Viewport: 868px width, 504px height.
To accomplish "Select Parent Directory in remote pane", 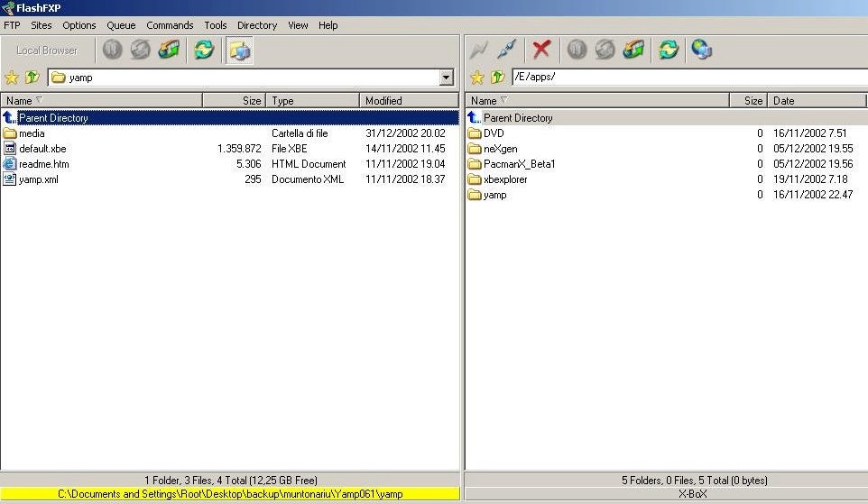I will pyautogui.click(x=517, y=118).
